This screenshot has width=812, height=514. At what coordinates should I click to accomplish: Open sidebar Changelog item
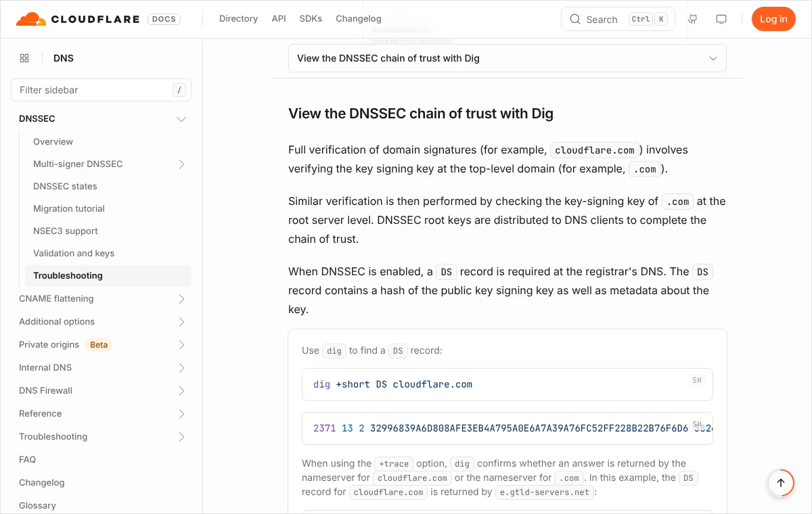(x=41, y=482)
